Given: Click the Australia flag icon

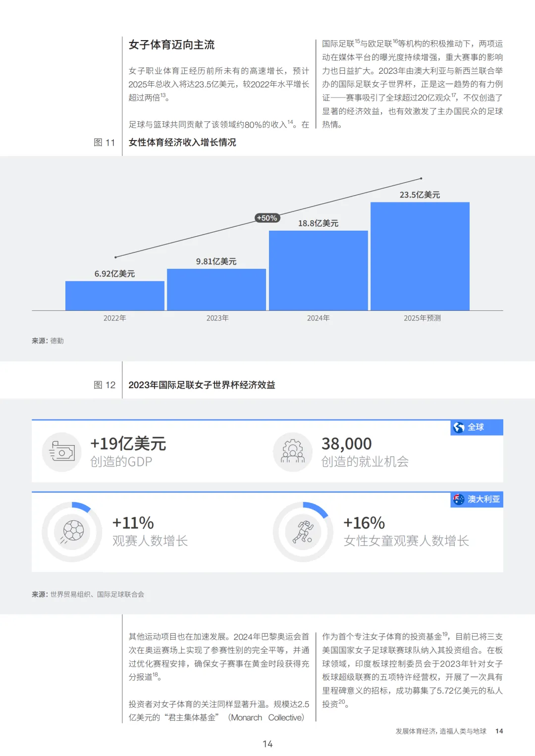Looking at the screenshot, I should click(459, 499).
